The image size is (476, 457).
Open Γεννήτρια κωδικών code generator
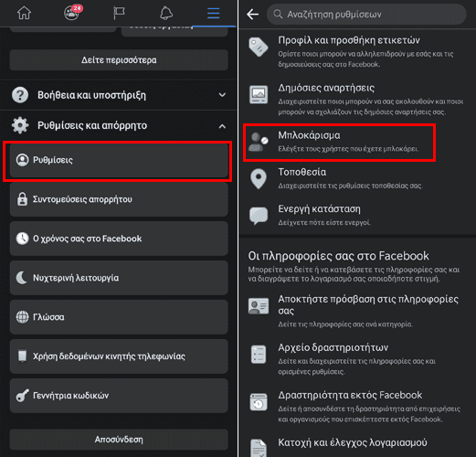[x=119, y=396]
